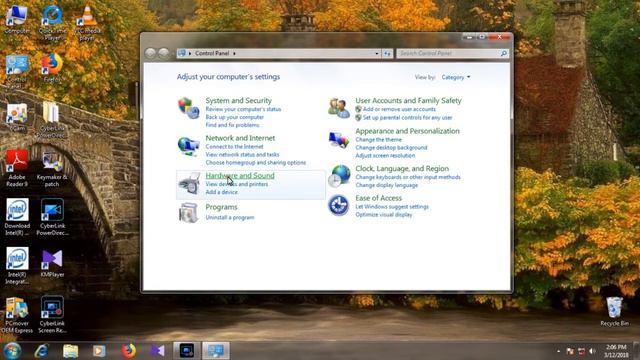Viewport: 640px width, 360px height.
Task: Click the Control Panel breadcrumb text
Action: click(x=212, y=53)
